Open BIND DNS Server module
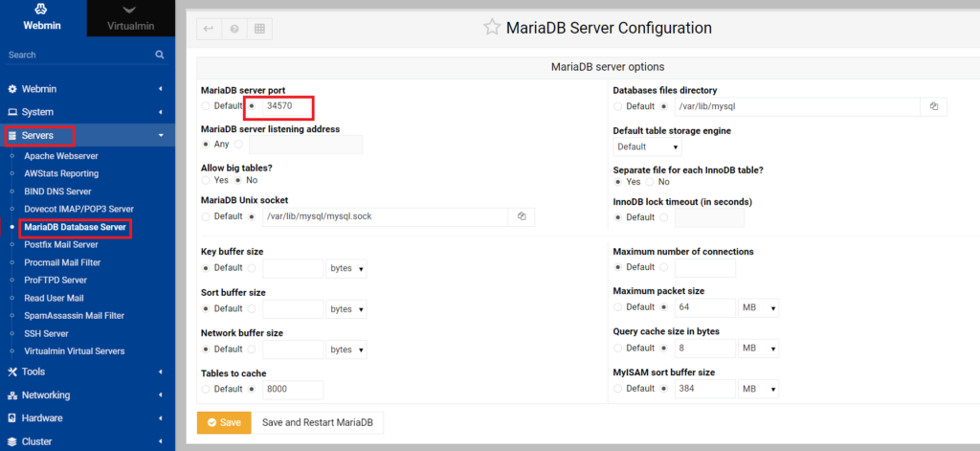This screenshot has width=980, height=451. (x=57, y=192)
